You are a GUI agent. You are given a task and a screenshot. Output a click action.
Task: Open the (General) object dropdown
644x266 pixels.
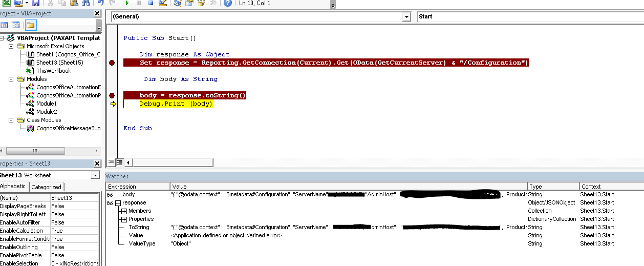[x=407, y=17]
